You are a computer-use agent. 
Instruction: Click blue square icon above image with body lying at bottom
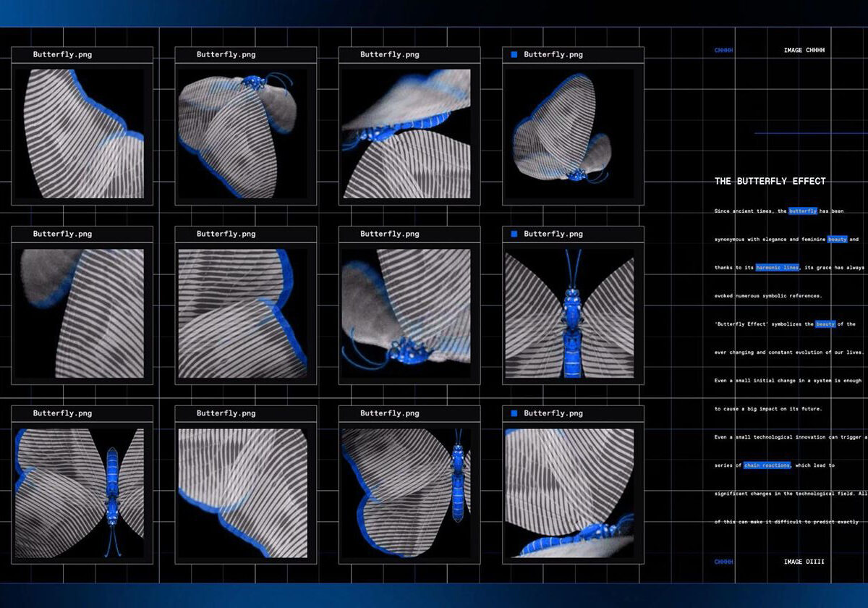[x=514, y=413]
